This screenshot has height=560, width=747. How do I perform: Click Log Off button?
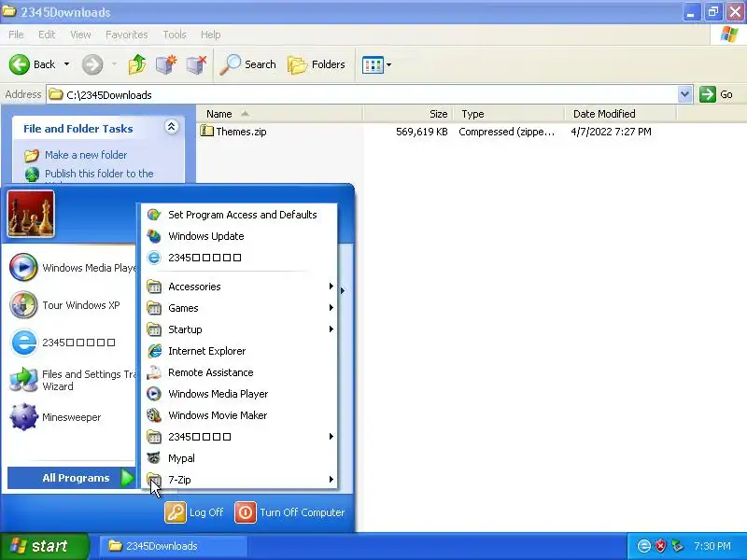click(x=194, y=512)
